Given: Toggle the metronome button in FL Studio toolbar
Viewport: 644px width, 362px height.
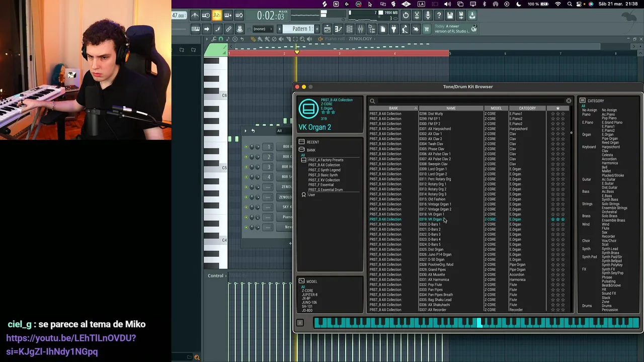Looking at the screenshot, I should (x=195, y=16).
